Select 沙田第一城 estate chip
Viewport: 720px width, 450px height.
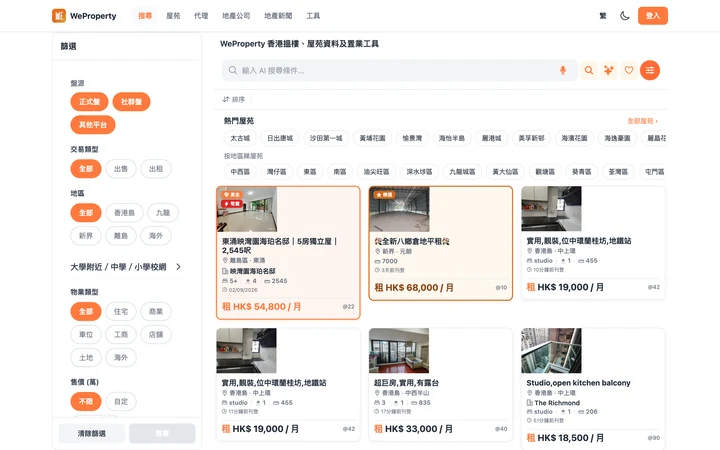(x=326, y=138)
